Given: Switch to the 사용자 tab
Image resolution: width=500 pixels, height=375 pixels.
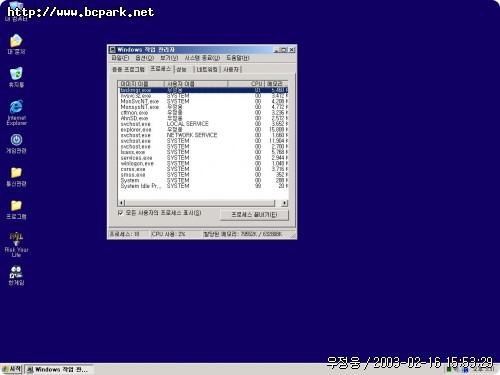Looking at the screenshot, I should tap(231, 69).
